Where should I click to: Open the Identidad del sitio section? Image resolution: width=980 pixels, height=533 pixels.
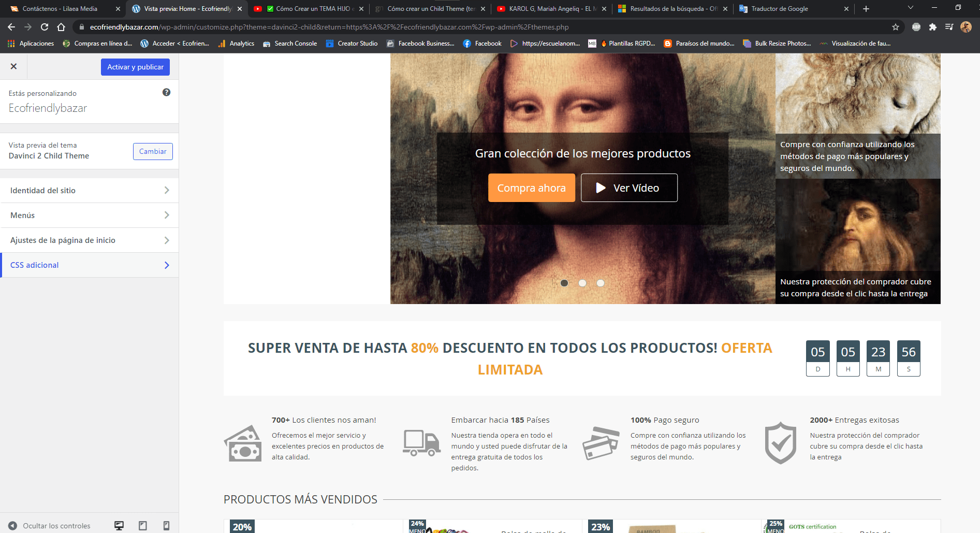click(89, 190)
